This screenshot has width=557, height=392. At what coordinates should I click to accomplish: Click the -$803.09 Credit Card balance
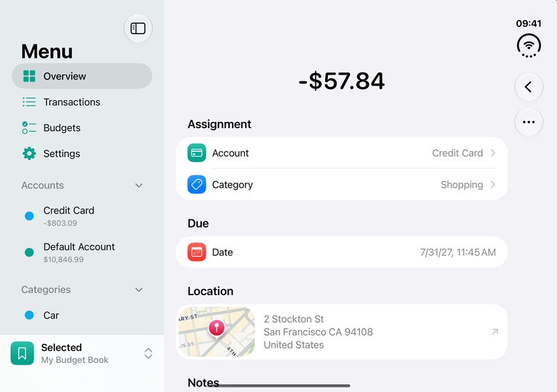[x=60, y=224]
